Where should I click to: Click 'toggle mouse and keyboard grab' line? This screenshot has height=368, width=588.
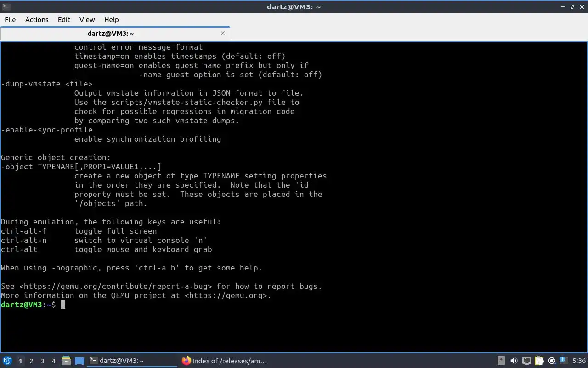coord(143,249)
